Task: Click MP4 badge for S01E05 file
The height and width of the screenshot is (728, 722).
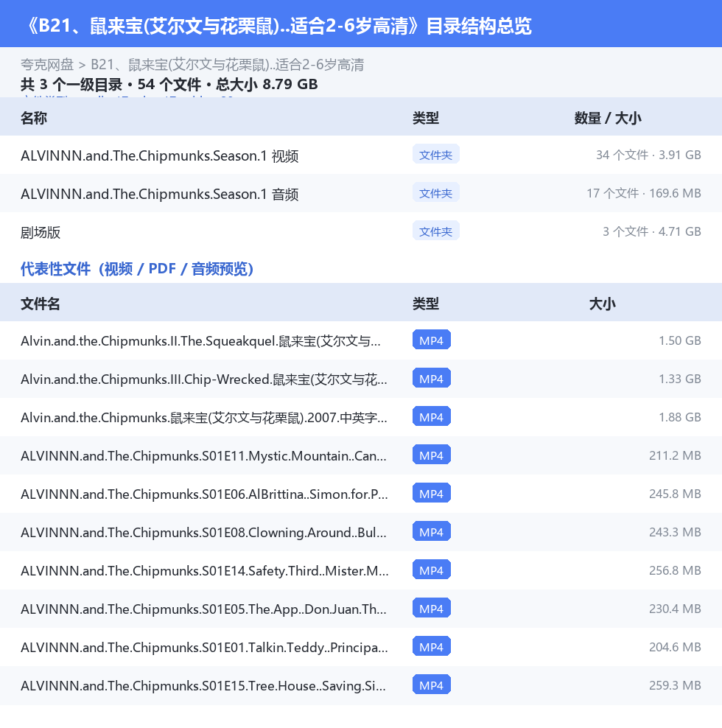Action: point(431,608)
